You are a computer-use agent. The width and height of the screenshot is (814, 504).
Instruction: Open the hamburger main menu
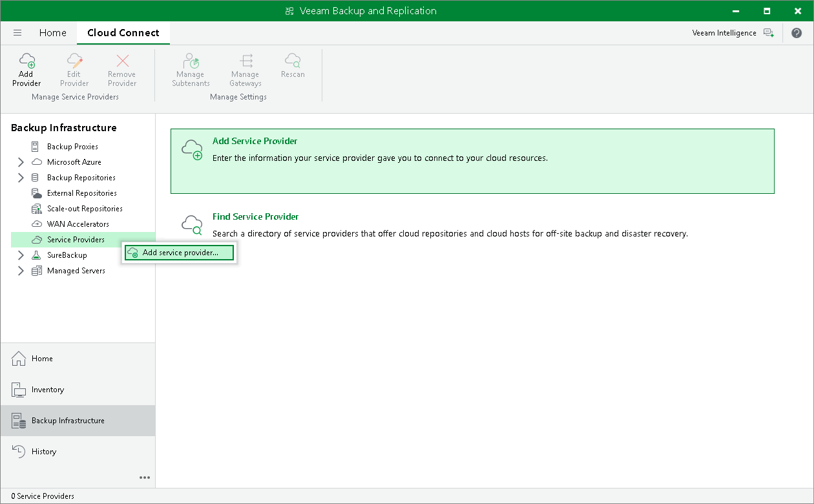[x=17, y=33]
